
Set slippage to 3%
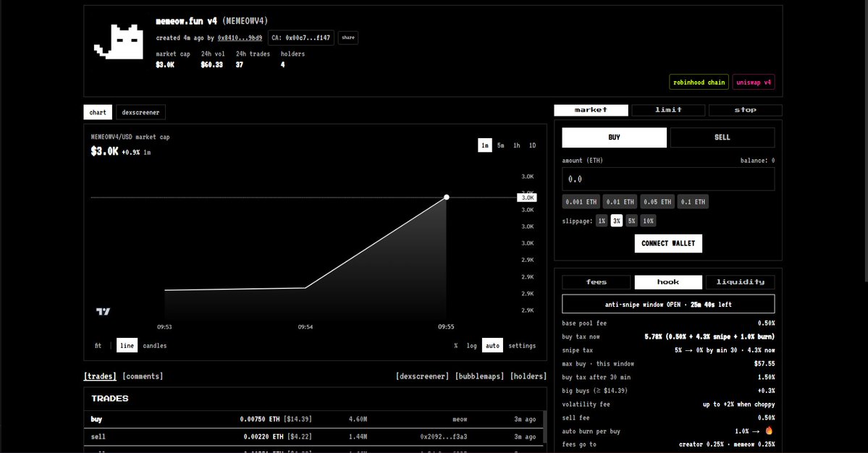pos(617,221)
